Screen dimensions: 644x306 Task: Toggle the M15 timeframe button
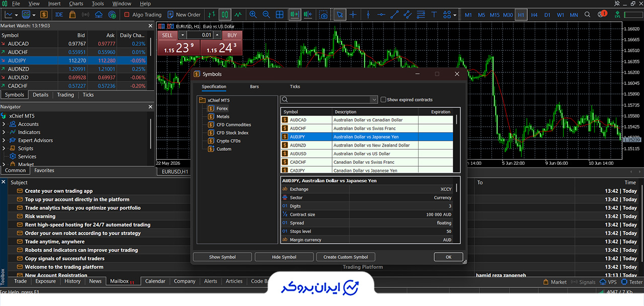[495, 15]
